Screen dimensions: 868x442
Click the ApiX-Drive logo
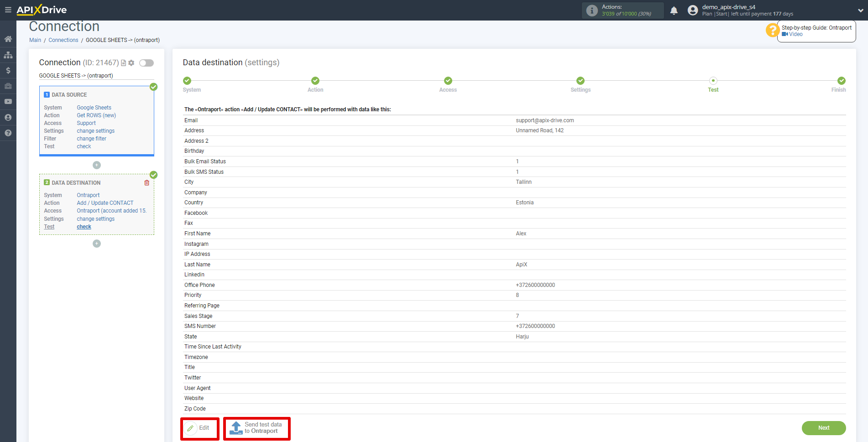pyautogui.click(x=42, y=10)
